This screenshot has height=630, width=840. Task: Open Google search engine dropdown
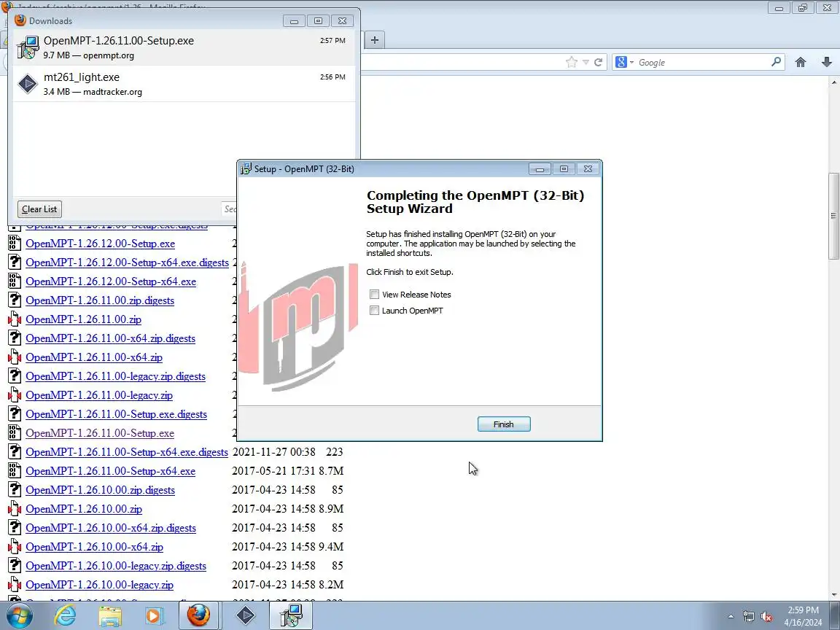tap(625, 62)
